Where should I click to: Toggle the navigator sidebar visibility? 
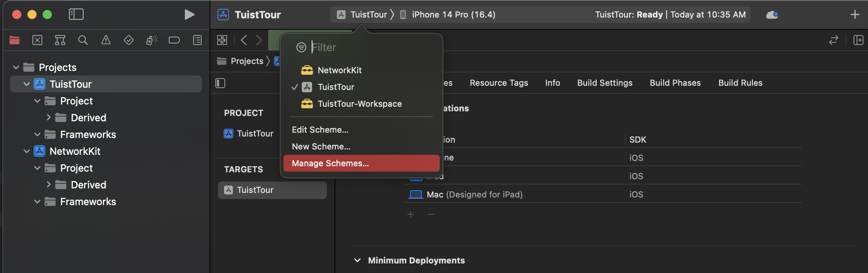tap(76, 14)
